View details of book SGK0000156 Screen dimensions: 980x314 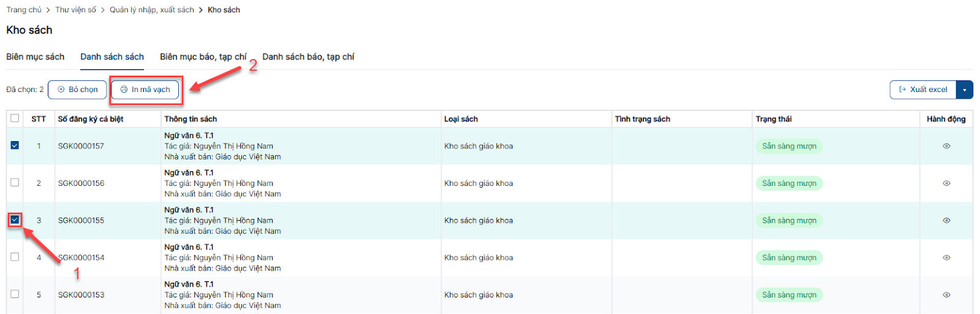click(x=946, y=183)
